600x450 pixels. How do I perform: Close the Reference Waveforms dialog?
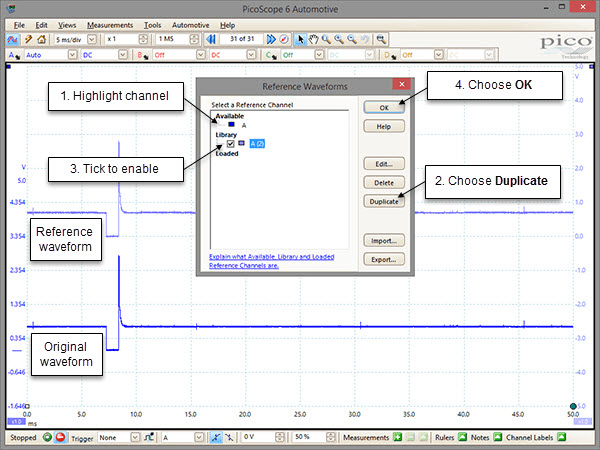pos(401,84)
